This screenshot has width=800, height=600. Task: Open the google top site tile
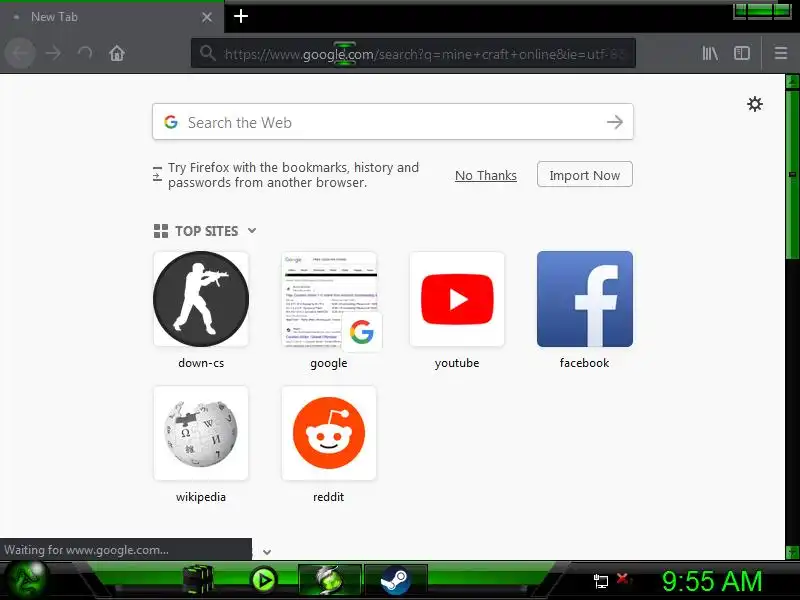[x=329, y=299]
